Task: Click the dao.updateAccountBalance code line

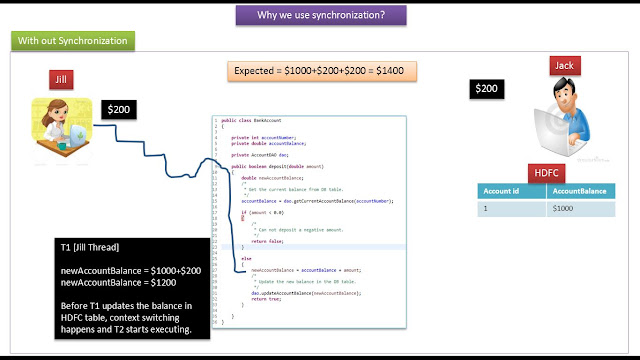Action: pyautogui.click(x=306, y=293)
